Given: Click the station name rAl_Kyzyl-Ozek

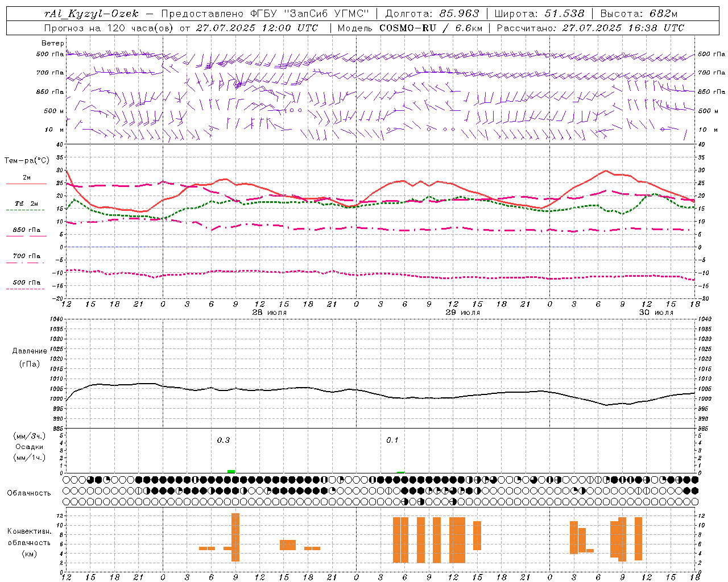Looking at the screenshot, I should 92,14.
